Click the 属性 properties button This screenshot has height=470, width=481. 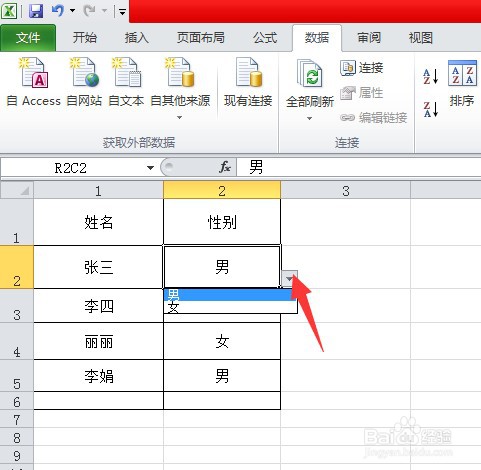pos(362,93)
